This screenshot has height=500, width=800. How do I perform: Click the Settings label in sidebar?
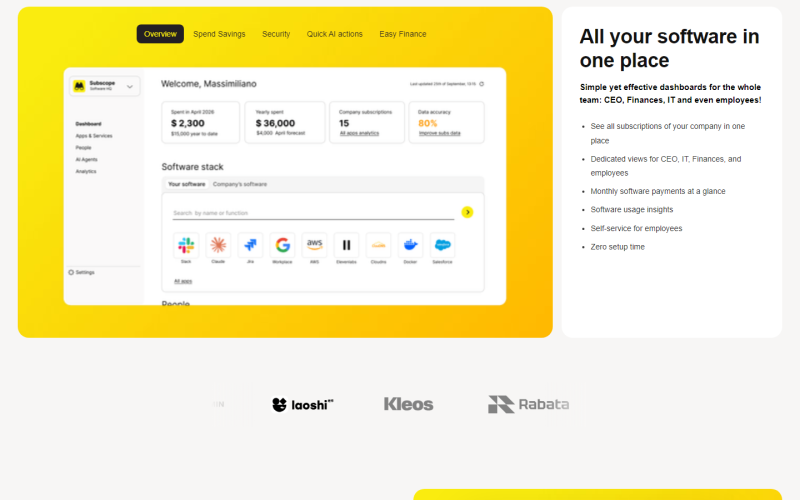(85, 272)
